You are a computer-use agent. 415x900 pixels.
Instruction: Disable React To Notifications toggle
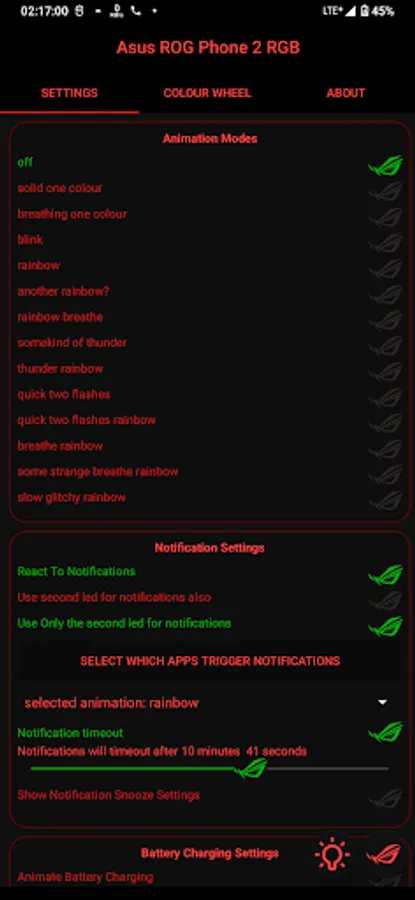coord(385,575)
